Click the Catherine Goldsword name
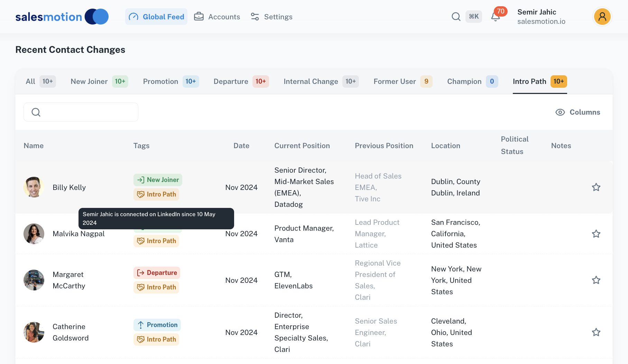 point(71,332)
